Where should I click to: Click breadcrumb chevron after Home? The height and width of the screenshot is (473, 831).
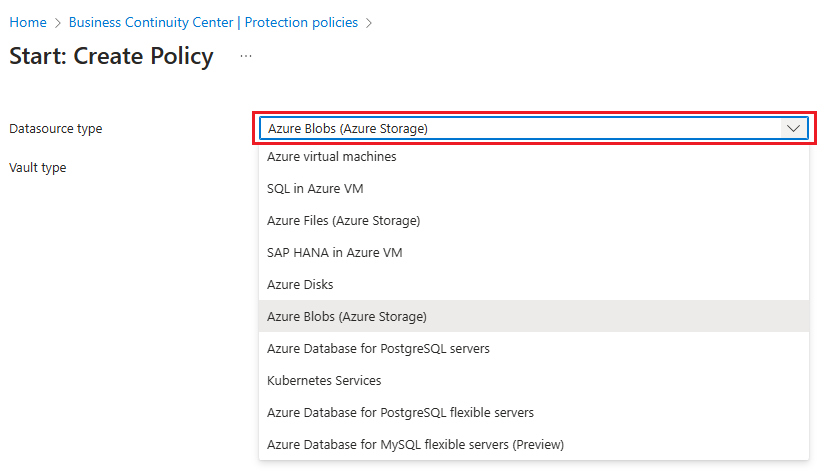(57, 22)
